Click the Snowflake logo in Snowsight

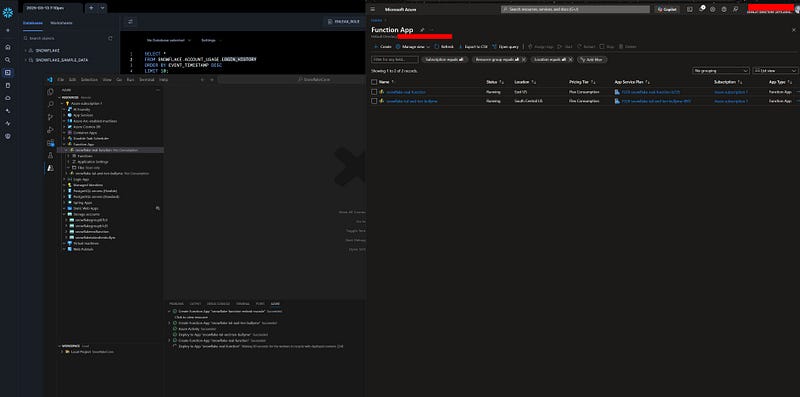(x=8, y=13)
